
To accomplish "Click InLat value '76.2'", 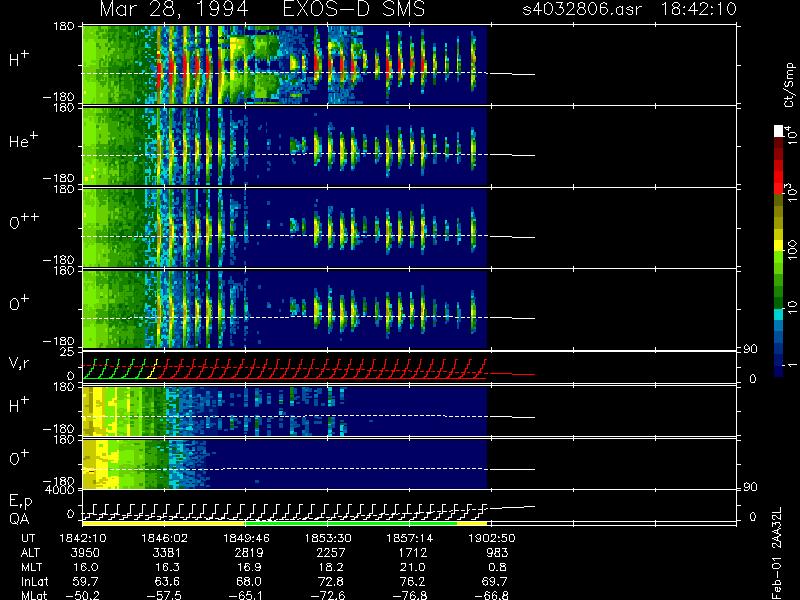I will click(x=413, y=581).
